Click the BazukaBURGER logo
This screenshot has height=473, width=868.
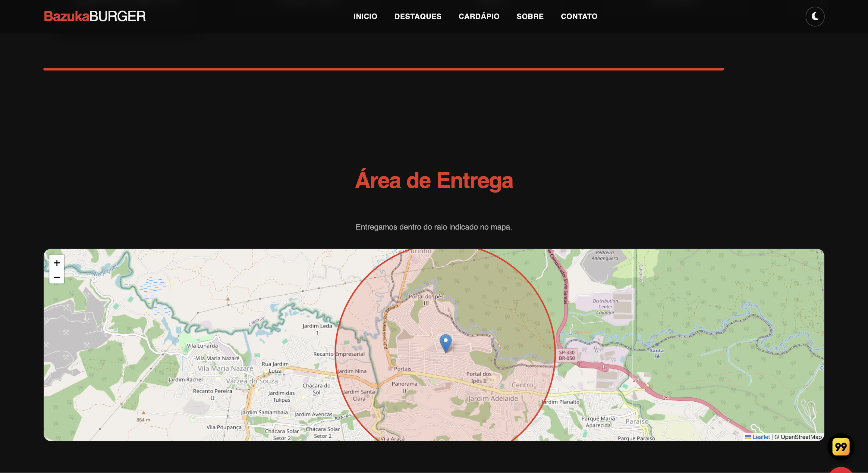[x=95, y=16]
